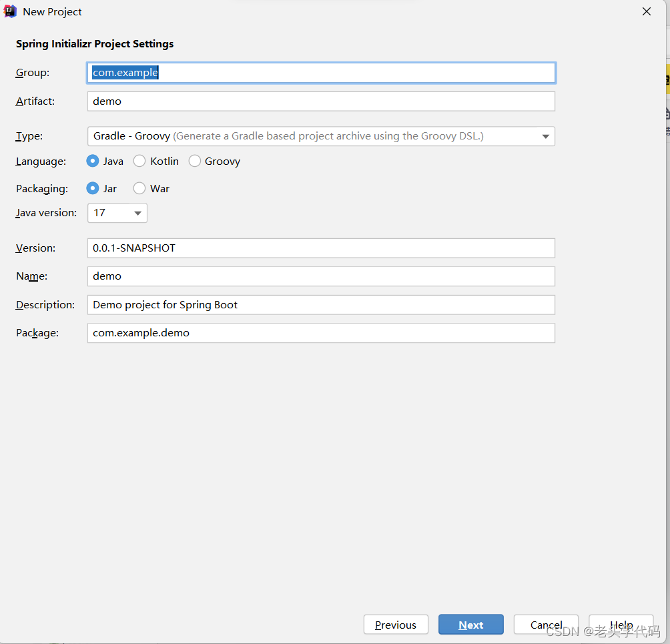Image resolution: width=670 pixels, height=644 pixels.
Task: Click the Java version label
Action: [46, 213]
